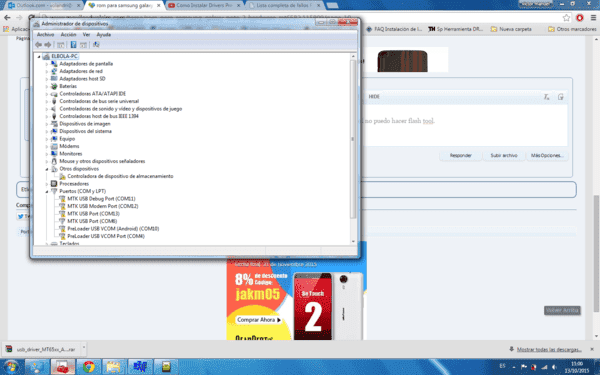
Task: Open the Ver menu
Action: click(x=86, y=34)
